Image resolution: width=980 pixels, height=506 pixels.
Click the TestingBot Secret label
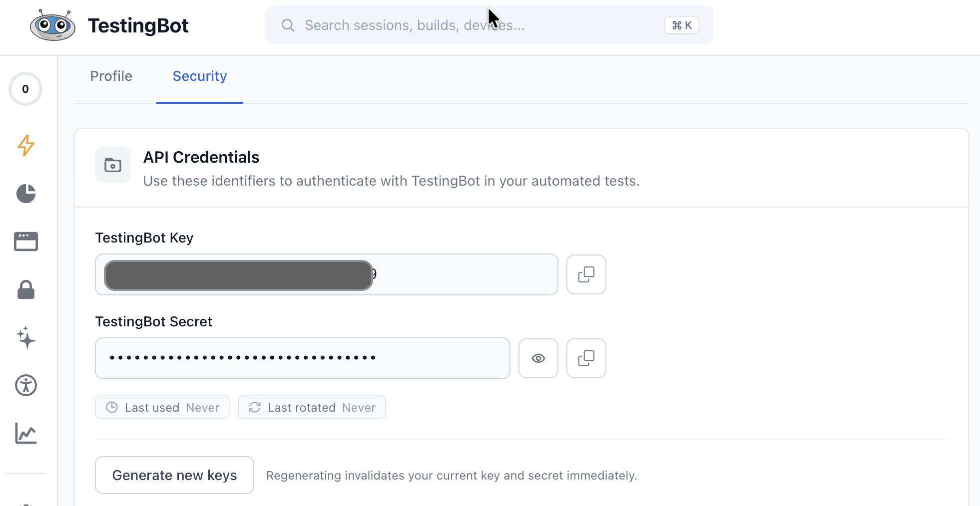click(x=154, y=321)
